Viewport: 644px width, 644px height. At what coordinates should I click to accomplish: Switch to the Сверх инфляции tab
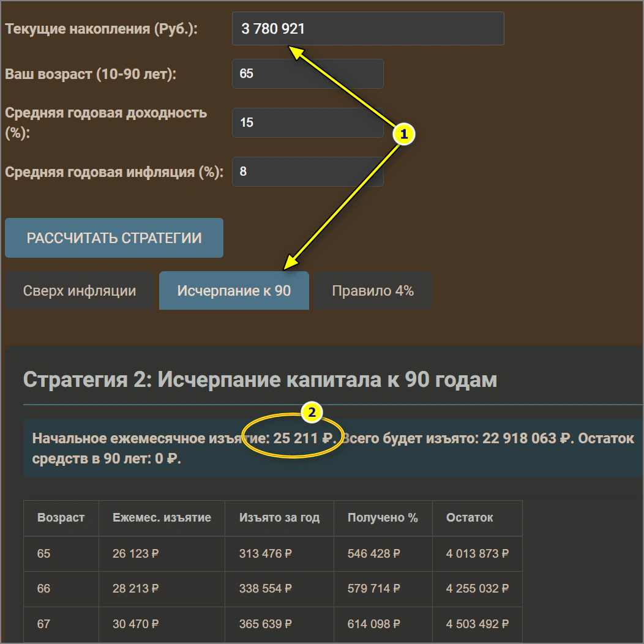(x=80, y=290)
